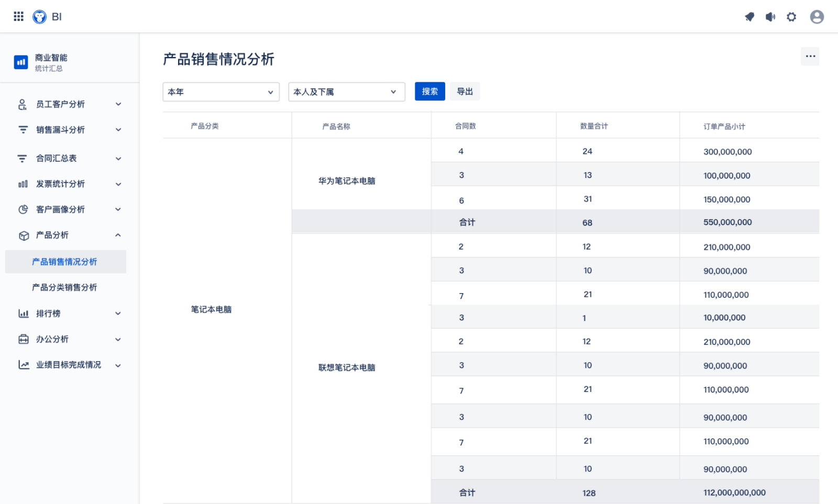The width and height of the screenshot is (838, 504).
Task: Click the blue 搜索 button
Action: tap(430, 92)
